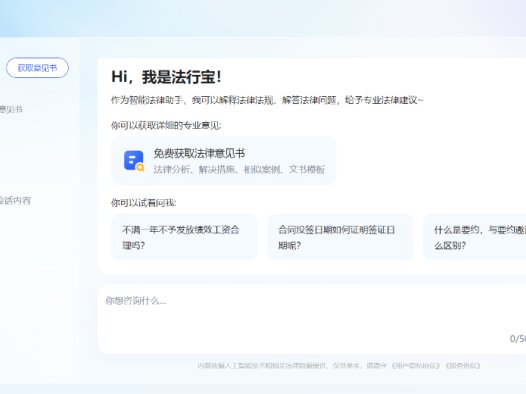Click the text 你可以试着问我:

144,203
